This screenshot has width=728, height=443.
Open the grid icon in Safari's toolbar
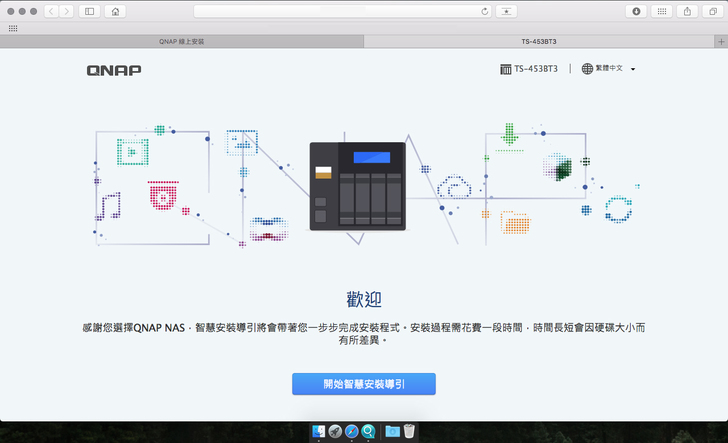[662, 11]
